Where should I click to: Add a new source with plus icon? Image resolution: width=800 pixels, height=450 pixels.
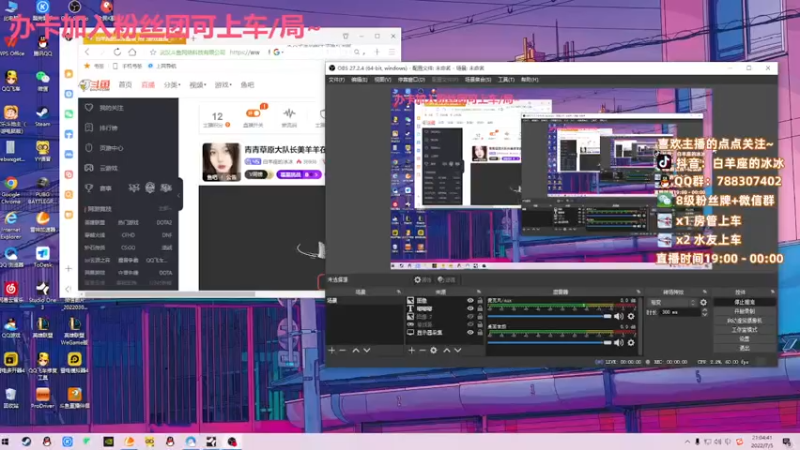point(411,351)
